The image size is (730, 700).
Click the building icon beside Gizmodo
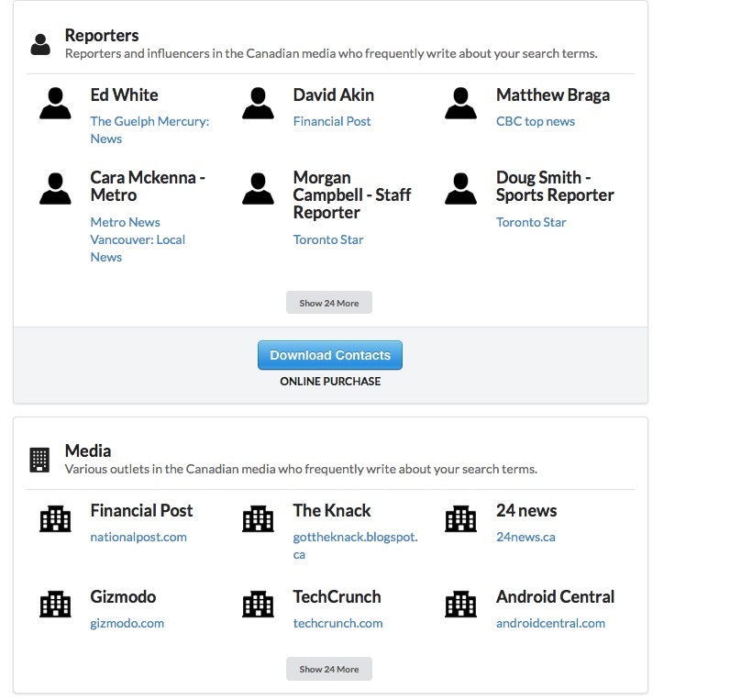click(x=55, y=604)
